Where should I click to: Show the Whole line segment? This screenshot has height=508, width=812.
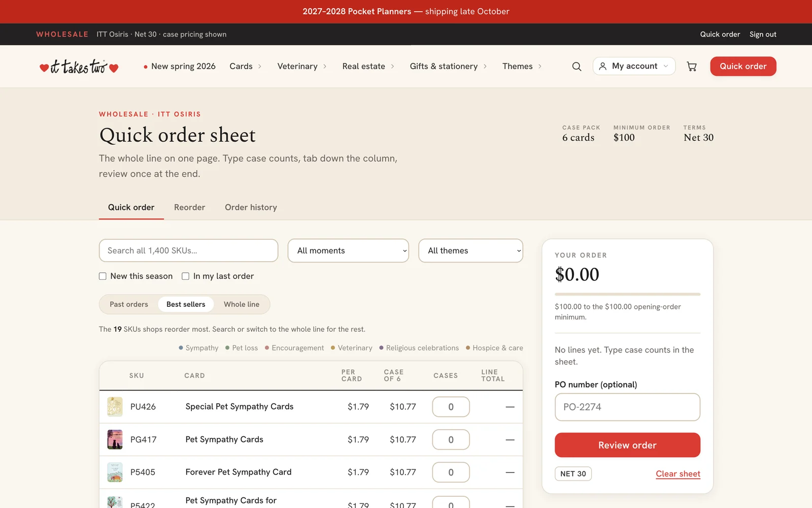(242, 304)
